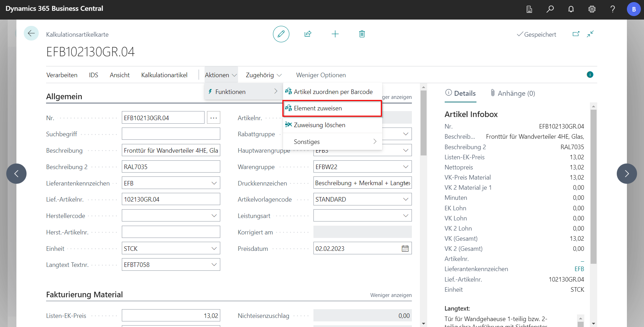Expand the Einheit dropdown
644x327 pixels.
pos(214,249)
